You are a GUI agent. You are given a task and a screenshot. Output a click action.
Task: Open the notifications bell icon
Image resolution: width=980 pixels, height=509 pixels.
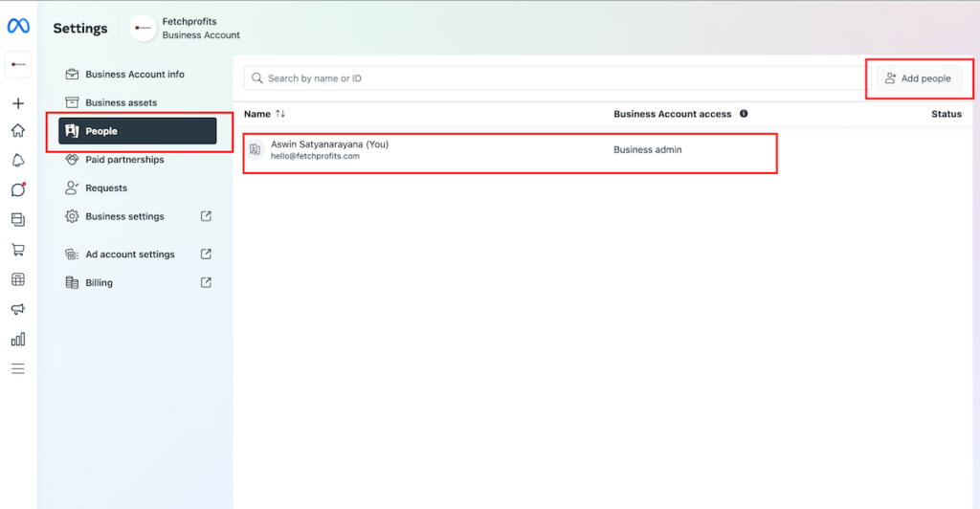tap(18, 161)
